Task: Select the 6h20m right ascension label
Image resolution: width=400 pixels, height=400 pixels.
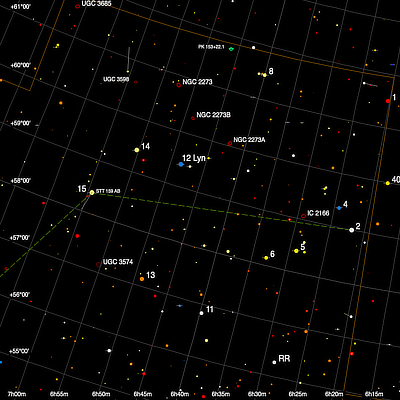Action: point(334,394)
